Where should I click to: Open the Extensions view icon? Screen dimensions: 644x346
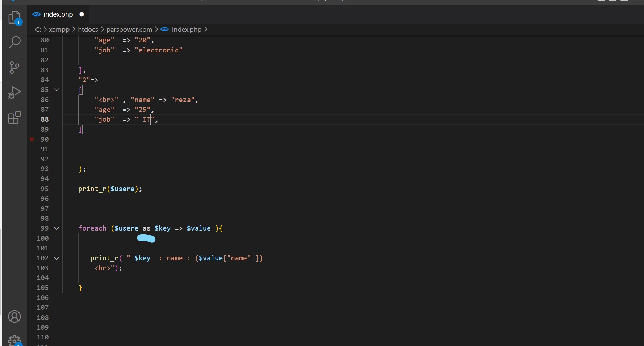point(14,117)
